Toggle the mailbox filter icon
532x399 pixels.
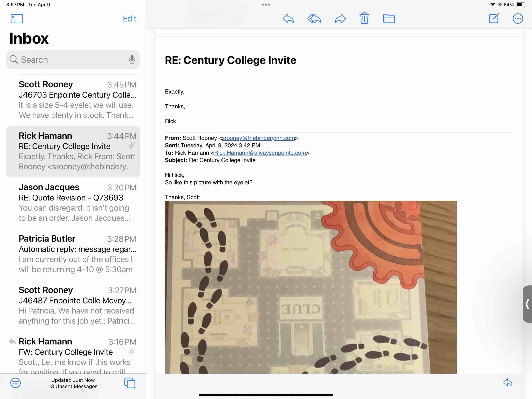pos(15,383)
